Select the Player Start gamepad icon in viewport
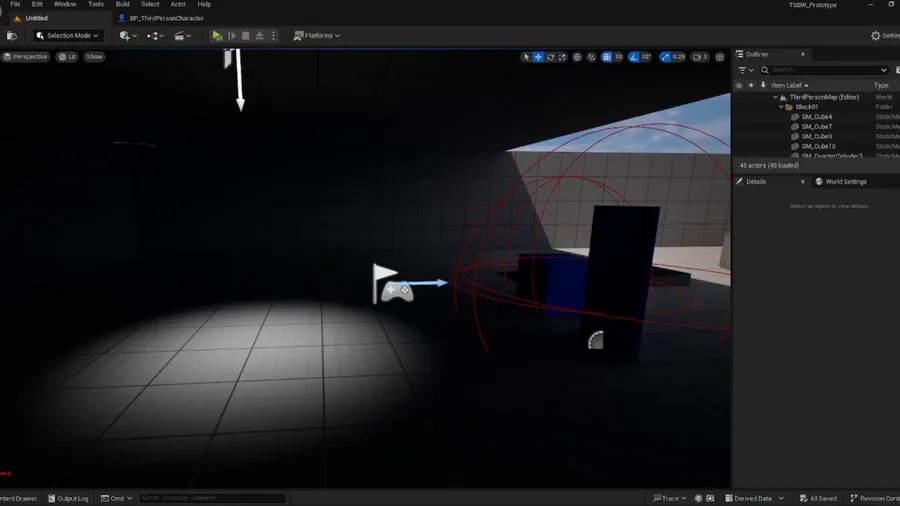 point(397,291)
